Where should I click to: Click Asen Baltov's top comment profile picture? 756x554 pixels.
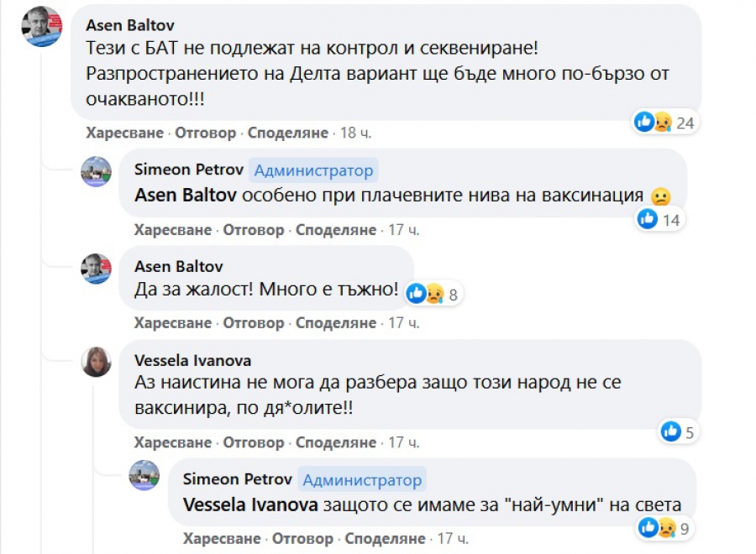(41, 26)
